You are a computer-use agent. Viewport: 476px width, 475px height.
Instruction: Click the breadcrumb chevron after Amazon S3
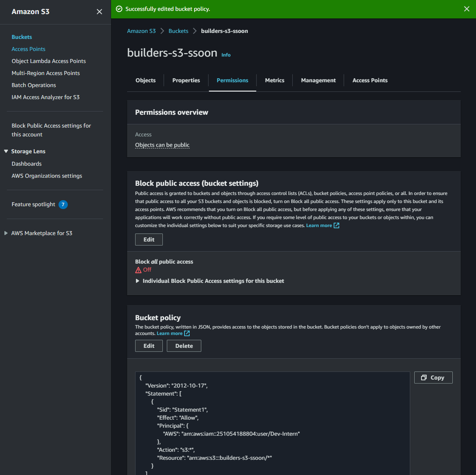tap(162, 31)
